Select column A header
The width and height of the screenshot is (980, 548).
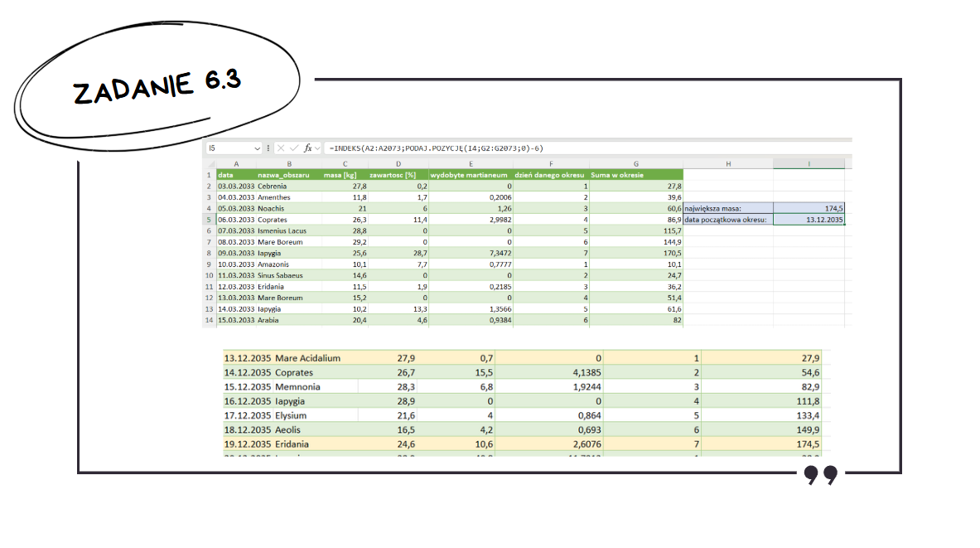[236, 164]
